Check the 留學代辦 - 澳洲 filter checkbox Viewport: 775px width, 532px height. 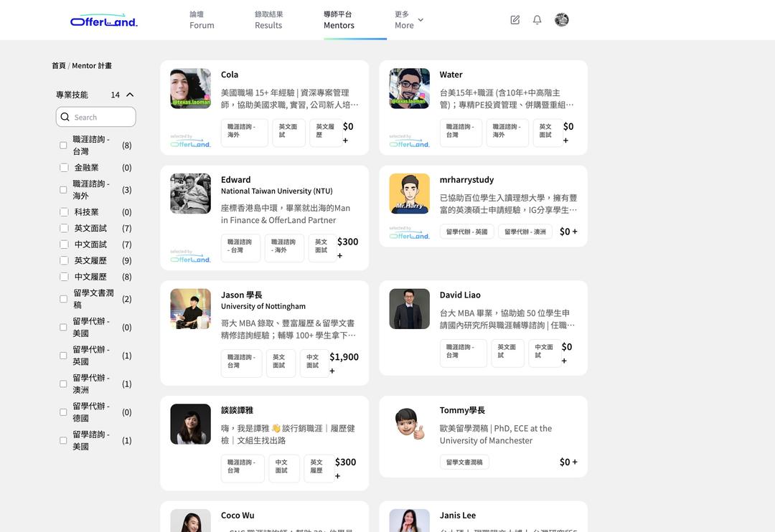click(63, 384)
